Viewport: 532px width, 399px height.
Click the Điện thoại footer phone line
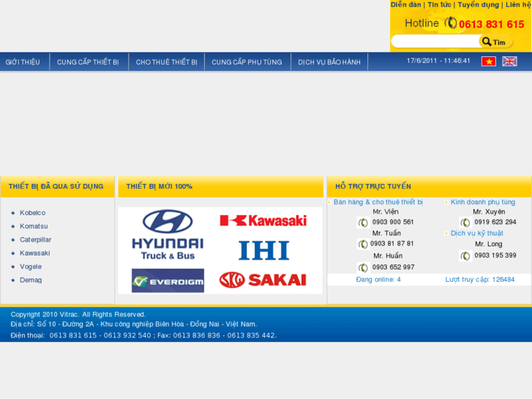pyautogui.click(x=143, y=335)
